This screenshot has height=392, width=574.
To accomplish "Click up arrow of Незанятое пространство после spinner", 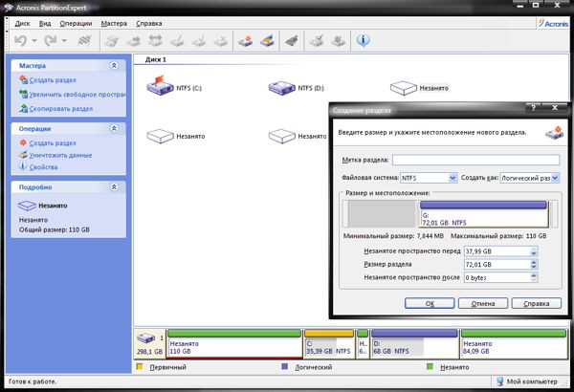I will 534,275.
